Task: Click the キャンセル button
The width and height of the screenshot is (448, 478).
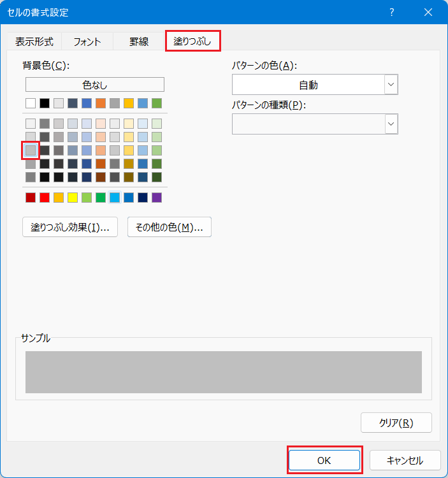Action: 405,460
